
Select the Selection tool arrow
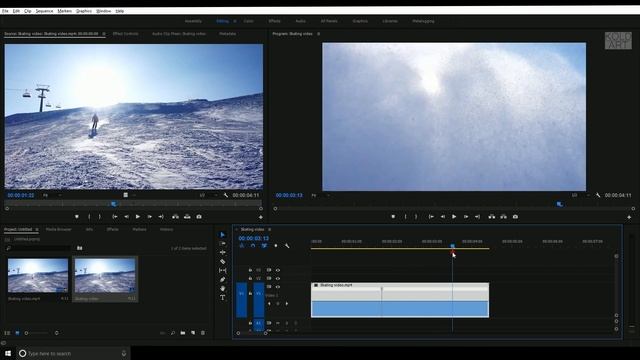click(x=222, y=235)
